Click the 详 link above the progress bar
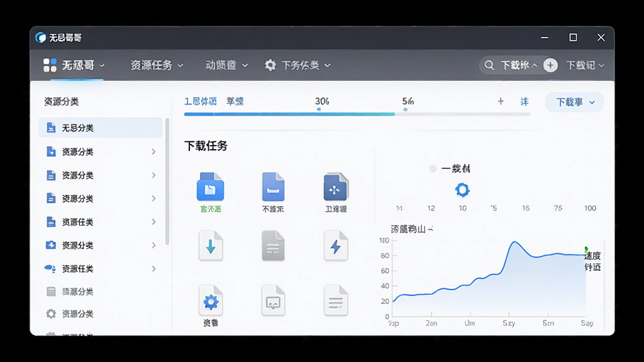The image size is (644, 362). 525,102
